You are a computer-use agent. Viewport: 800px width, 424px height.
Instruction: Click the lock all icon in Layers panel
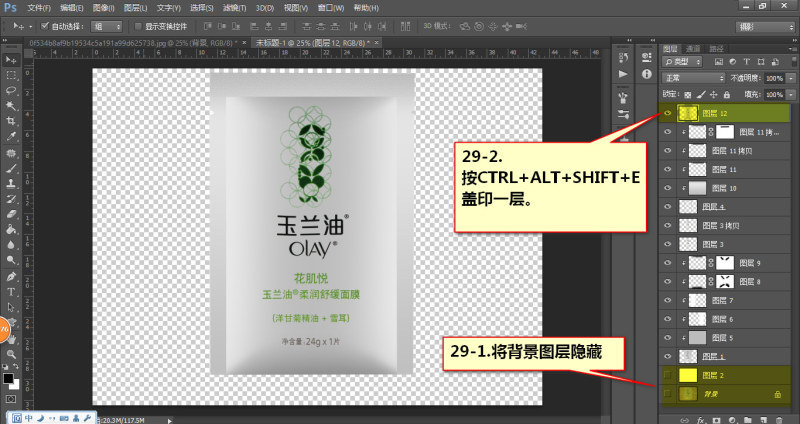727,94
